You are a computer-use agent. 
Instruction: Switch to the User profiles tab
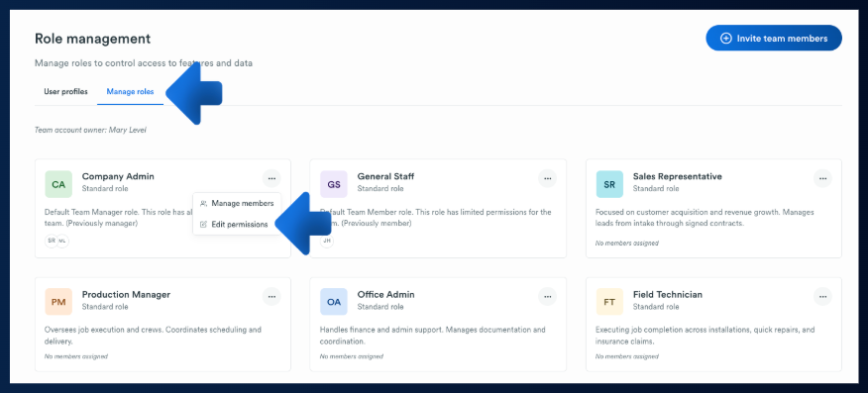coord(65,92)
